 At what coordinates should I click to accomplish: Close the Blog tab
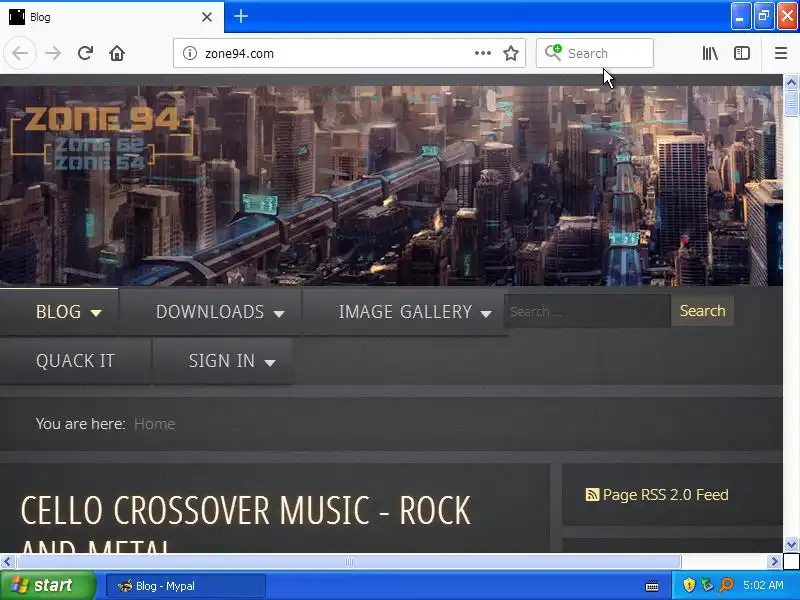pos(207,17)
